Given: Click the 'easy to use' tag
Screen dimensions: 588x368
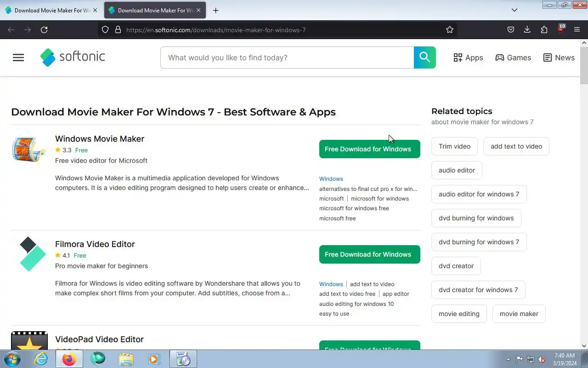Looking at the screenshot, I should click(334, 314).
